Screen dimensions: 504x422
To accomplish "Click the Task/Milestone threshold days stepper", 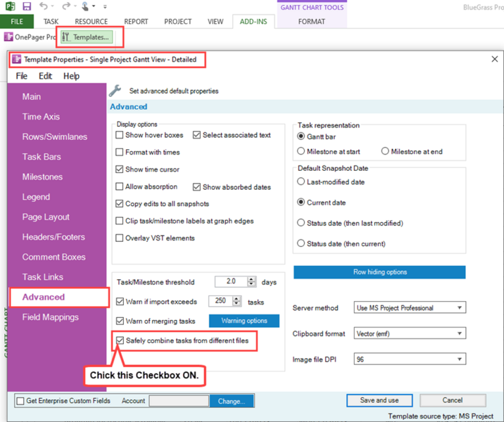I will pyautogui.click(x=252, y=281).
